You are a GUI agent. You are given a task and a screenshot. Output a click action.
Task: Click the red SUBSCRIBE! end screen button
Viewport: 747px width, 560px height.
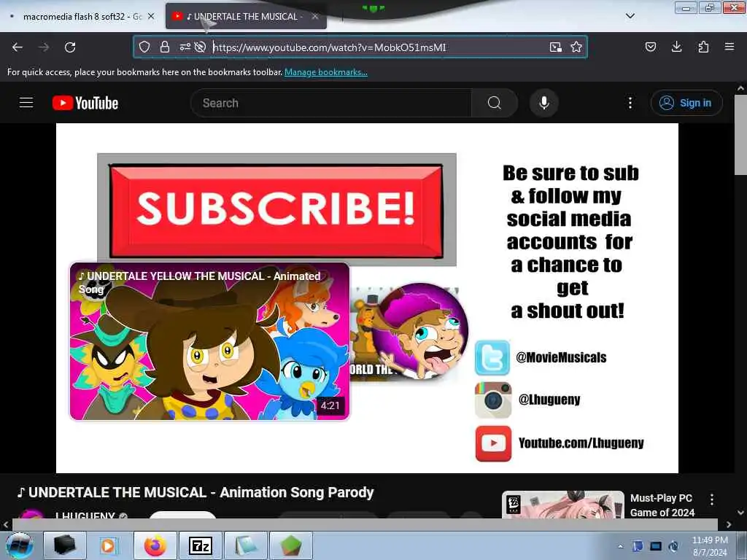(276, 210)
